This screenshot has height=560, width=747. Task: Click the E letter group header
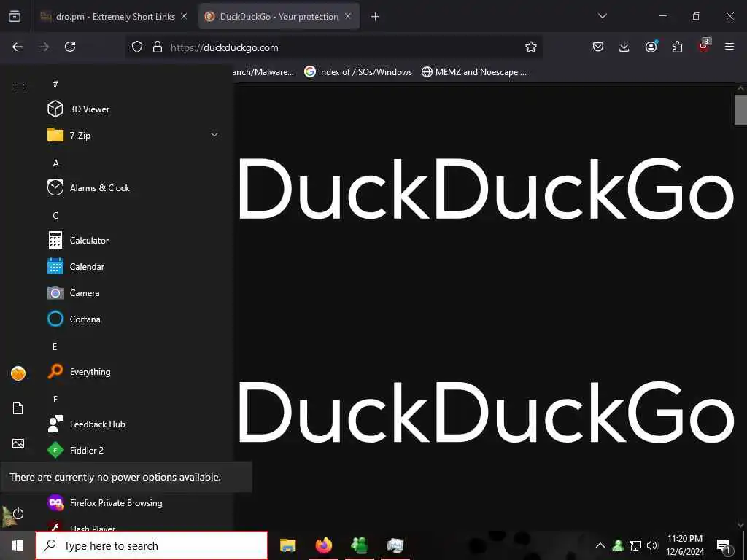55,346
